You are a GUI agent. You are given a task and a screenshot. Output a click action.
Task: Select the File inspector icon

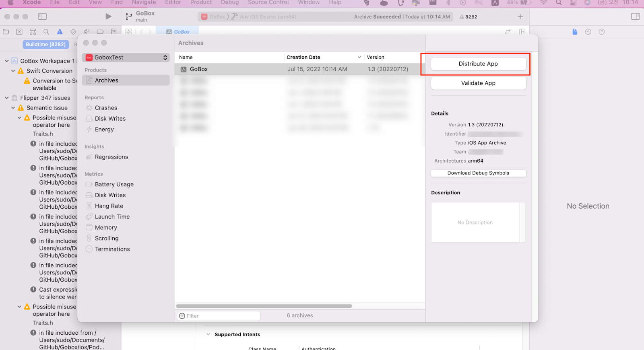point(575,32)
